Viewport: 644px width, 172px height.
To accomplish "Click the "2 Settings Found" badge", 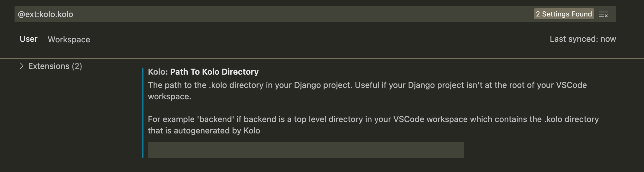I will point(564,14).
